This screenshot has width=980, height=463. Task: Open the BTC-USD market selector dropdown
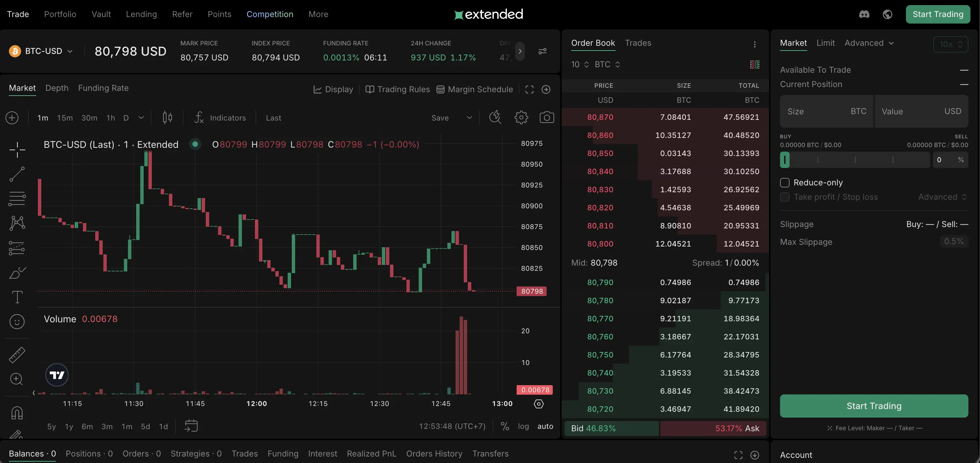41,51
